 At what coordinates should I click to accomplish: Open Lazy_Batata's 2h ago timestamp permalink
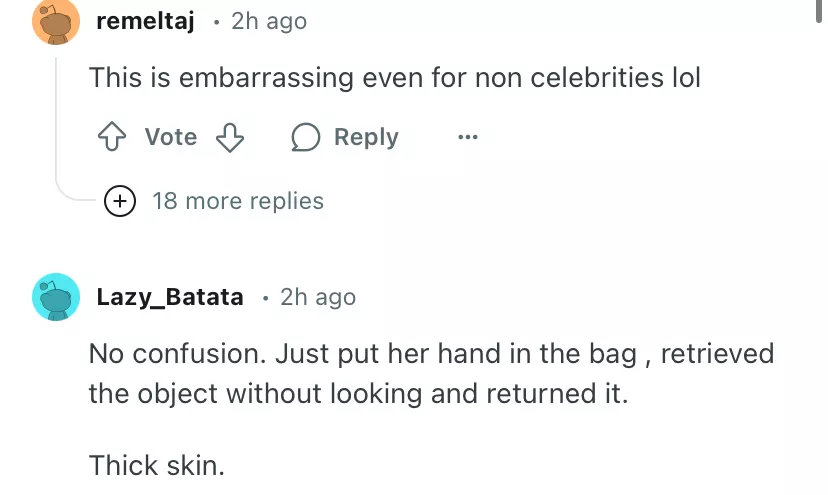(318, 297)
